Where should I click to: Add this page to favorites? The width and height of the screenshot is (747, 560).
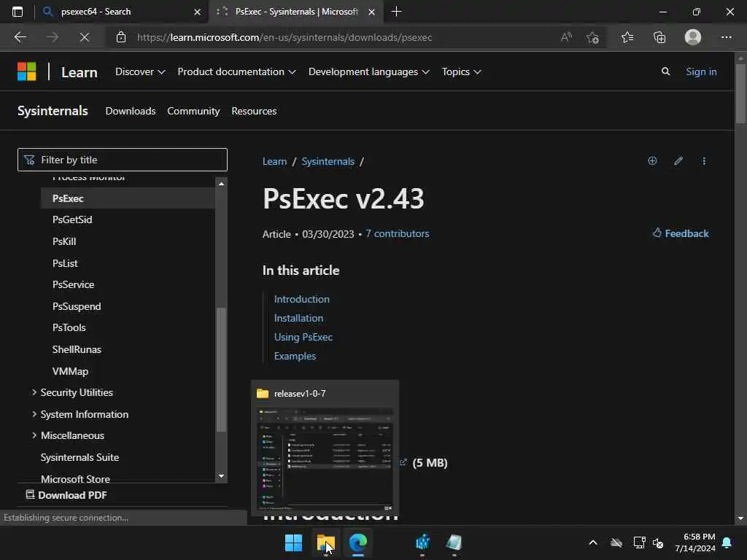point(592,37)
